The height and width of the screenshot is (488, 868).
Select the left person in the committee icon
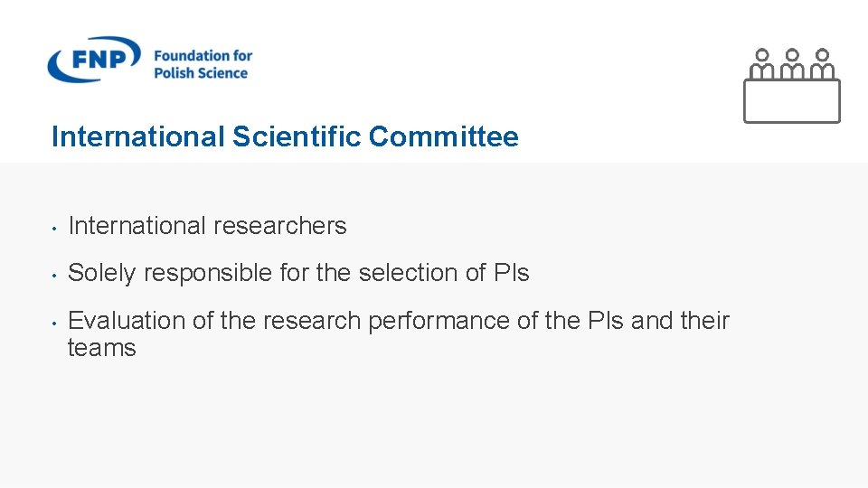pos(762,63)
